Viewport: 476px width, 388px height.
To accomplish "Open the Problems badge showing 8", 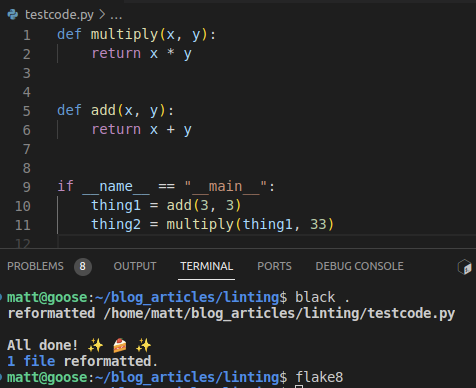I will coord(83,266).
